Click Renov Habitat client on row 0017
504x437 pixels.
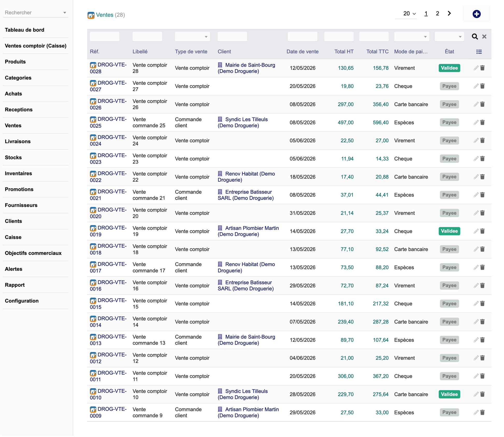(246, 267)
